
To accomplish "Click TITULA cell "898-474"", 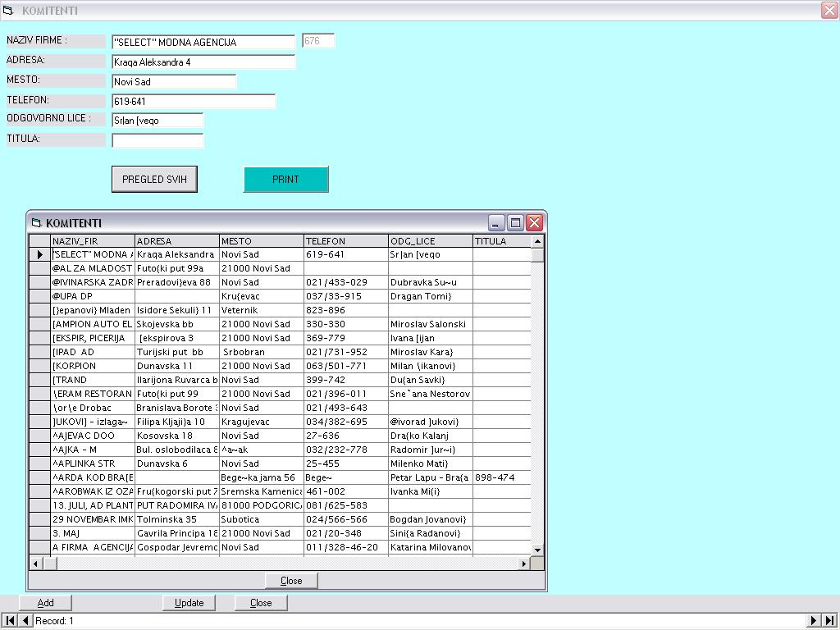I will (x=502, y=477).
